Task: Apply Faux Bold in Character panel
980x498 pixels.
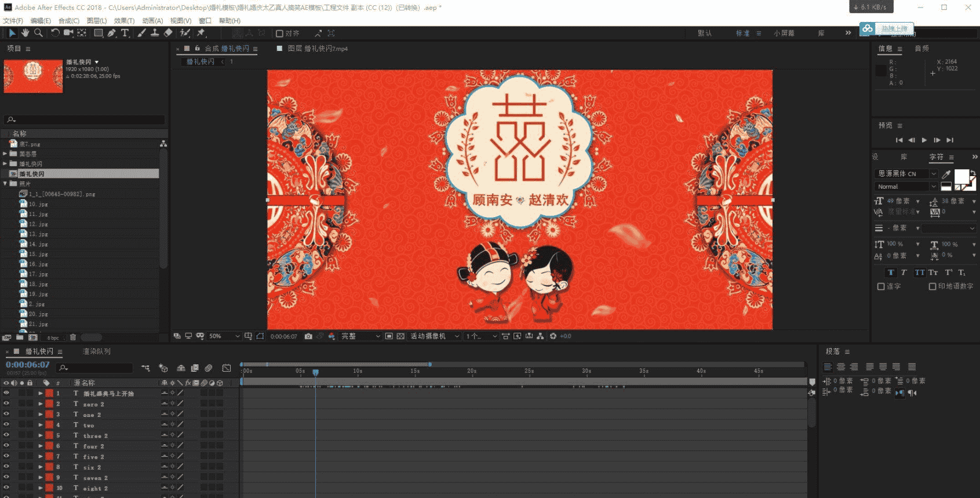Action: pos(891,272)
